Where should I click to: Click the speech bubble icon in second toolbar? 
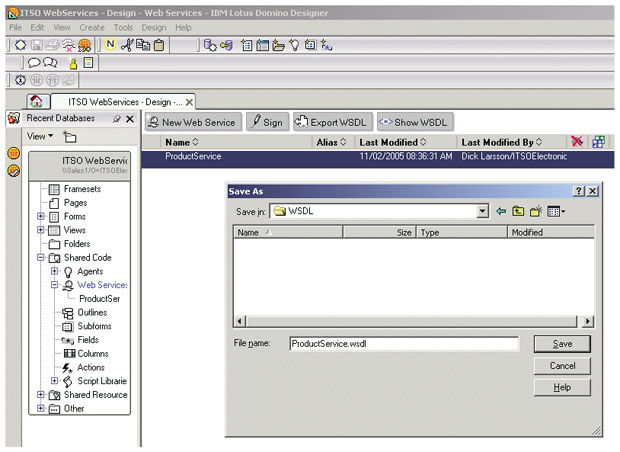pyautogui.click(x=34, y=62)
